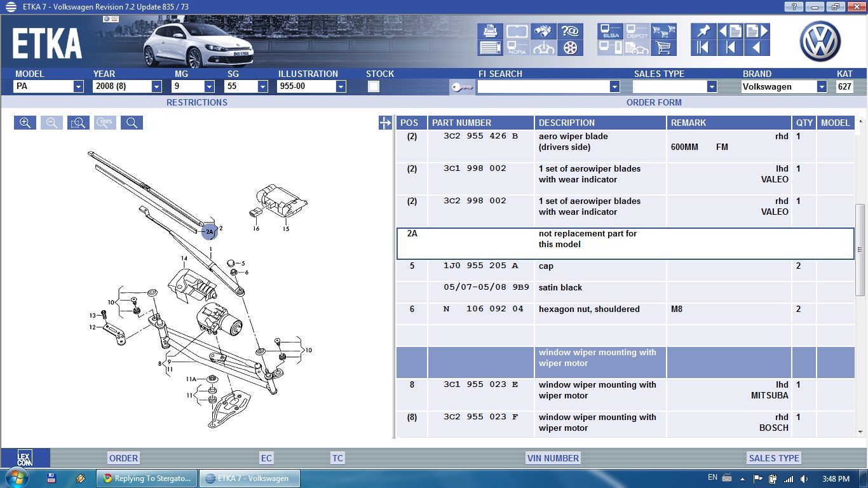Screen dimensions: 868x488
Task: Select the zoom-to-area magnifier tool
Action: (78, 123)
